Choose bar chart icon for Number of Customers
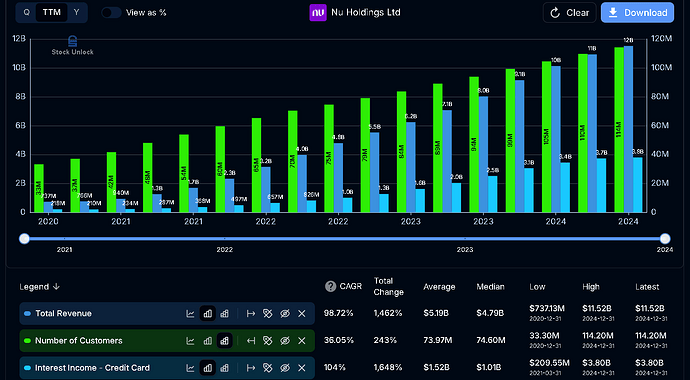Image resolution: width=690 pixels, height=380 pixels. (208, 341)
